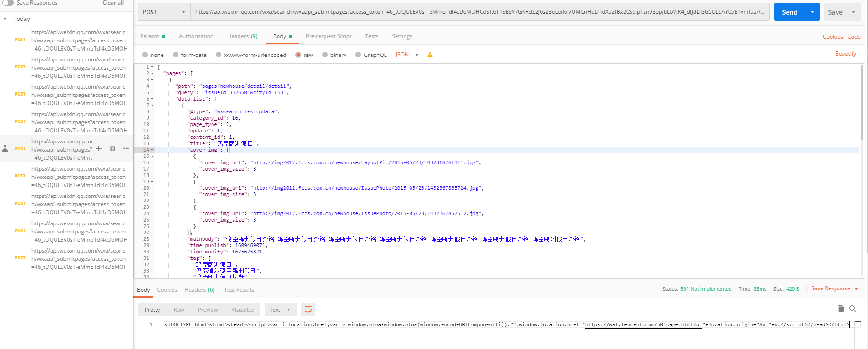Open the Text response format dropdown
This screenshot has height=349, width=868.
[x=280, y=309]
